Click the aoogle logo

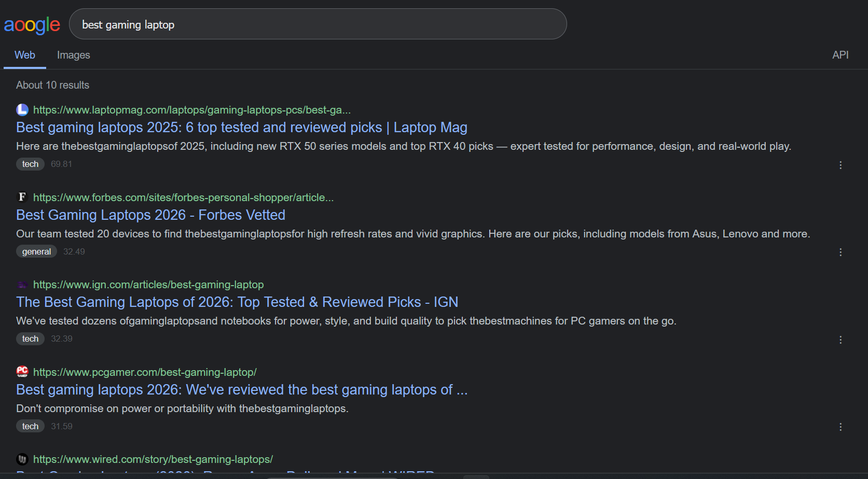point(32,25)
